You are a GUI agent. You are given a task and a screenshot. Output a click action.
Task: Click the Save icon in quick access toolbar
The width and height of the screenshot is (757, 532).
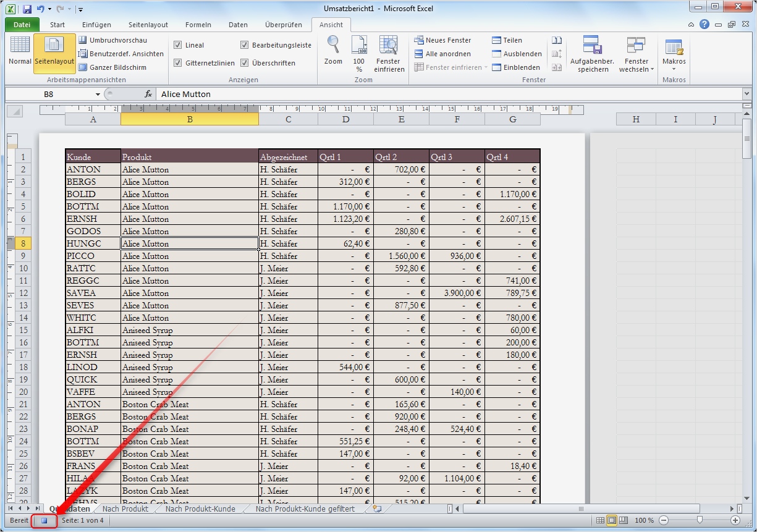27,9
